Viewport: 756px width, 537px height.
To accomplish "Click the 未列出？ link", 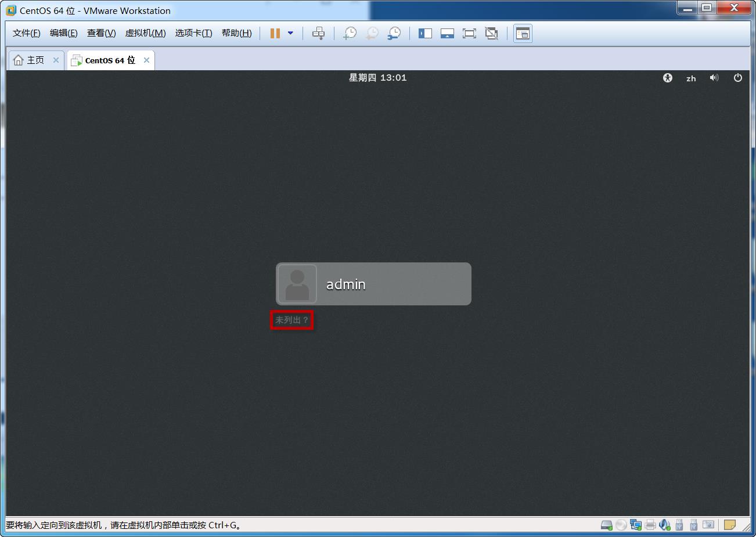I will [x=291, y=320].
